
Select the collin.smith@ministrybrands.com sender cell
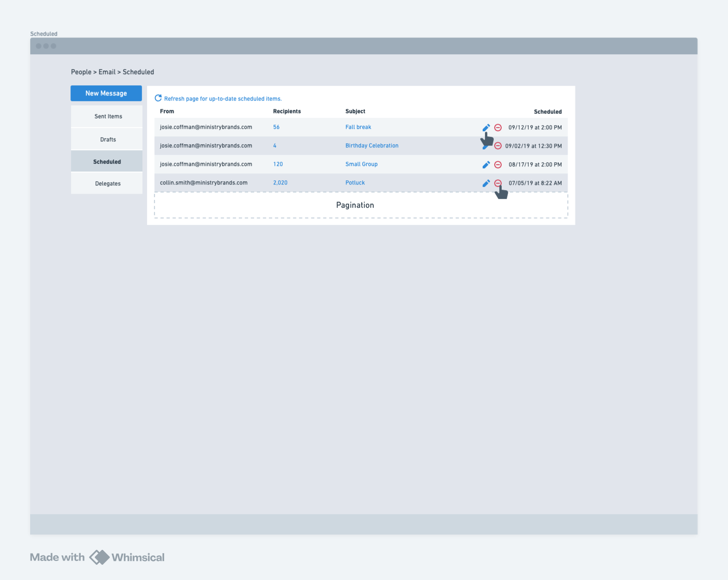[x=204, y=183]
